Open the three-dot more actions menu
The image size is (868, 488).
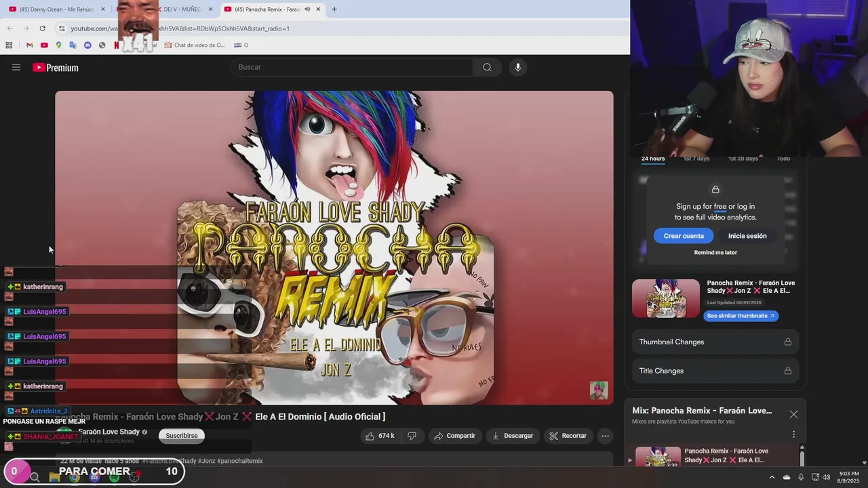(605, 436)
